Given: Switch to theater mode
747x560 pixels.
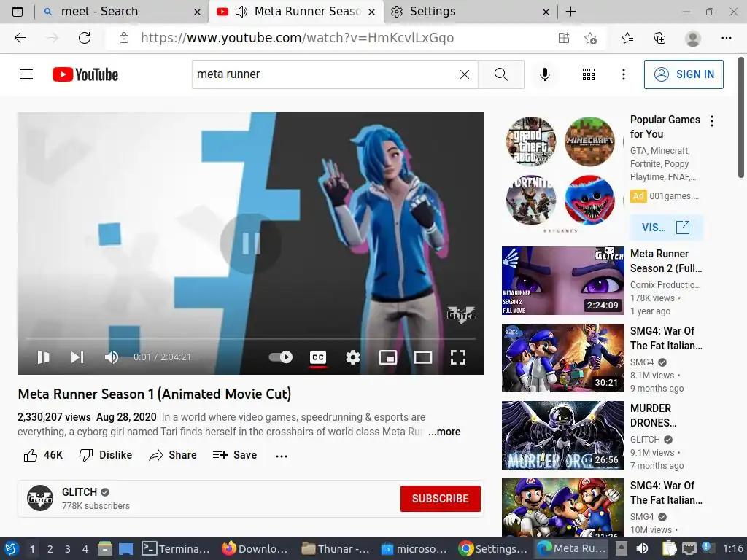Looking at the screenshot, I should point(422,357).
